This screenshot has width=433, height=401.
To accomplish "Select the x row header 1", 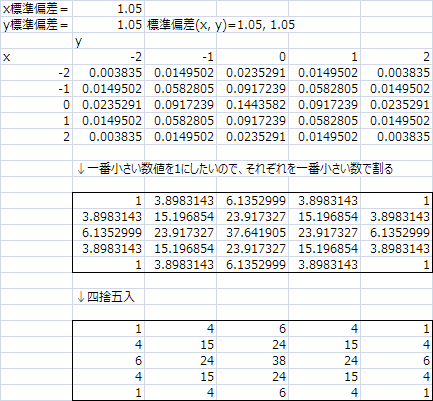I will click(x=36, y=121).
